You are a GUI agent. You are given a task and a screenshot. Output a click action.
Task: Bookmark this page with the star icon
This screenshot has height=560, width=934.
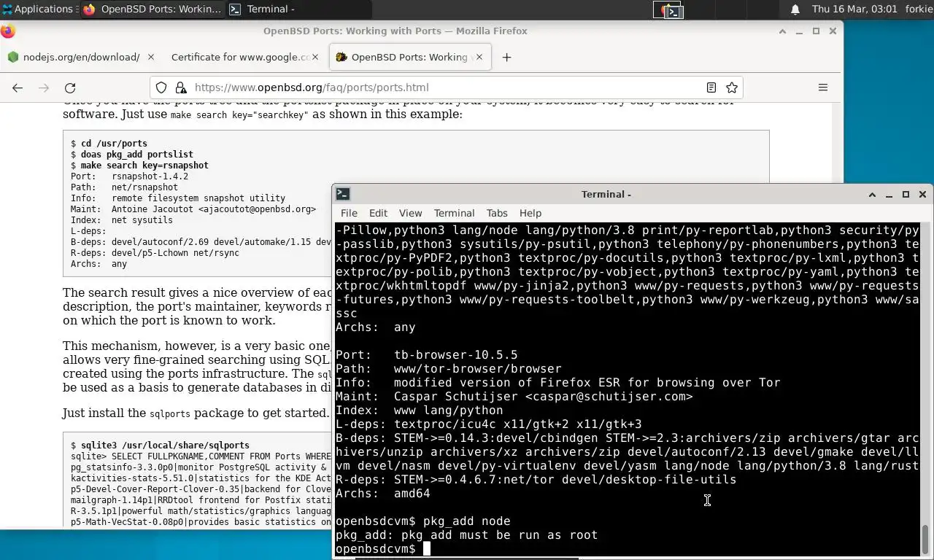(x=732, y=87)
